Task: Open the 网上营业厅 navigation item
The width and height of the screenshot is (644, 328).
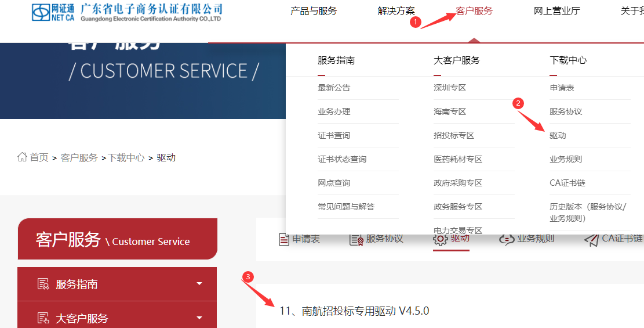Action: [557, 11]
